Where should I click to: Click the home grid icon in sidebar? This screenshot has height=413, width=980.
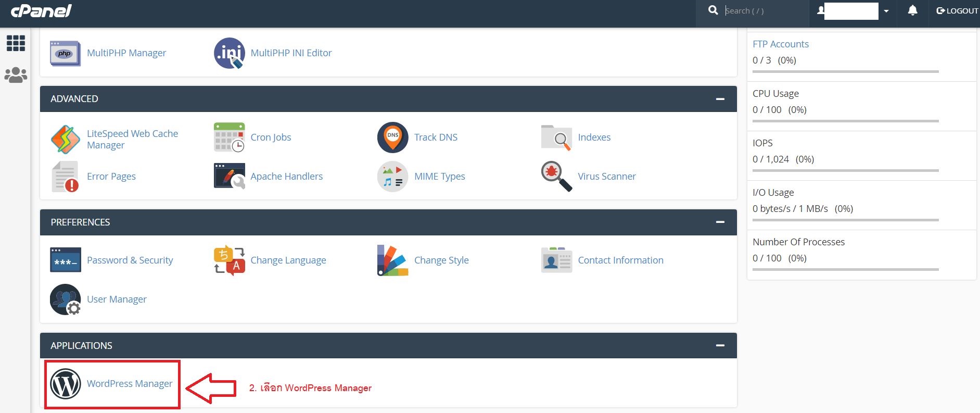click(x=16, y=43)
